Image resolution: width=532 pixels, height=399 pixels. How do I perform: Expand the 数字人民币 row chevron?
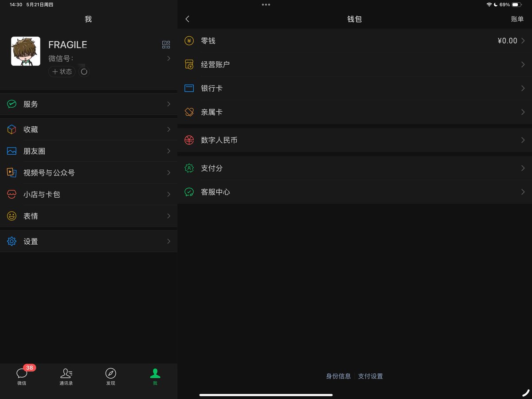click(x=523, y=140)
